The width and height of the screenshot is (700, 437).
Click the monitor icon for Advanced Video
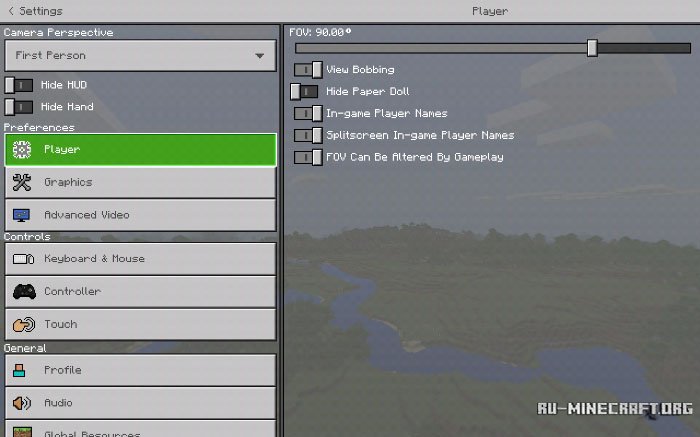click(21, 215)
